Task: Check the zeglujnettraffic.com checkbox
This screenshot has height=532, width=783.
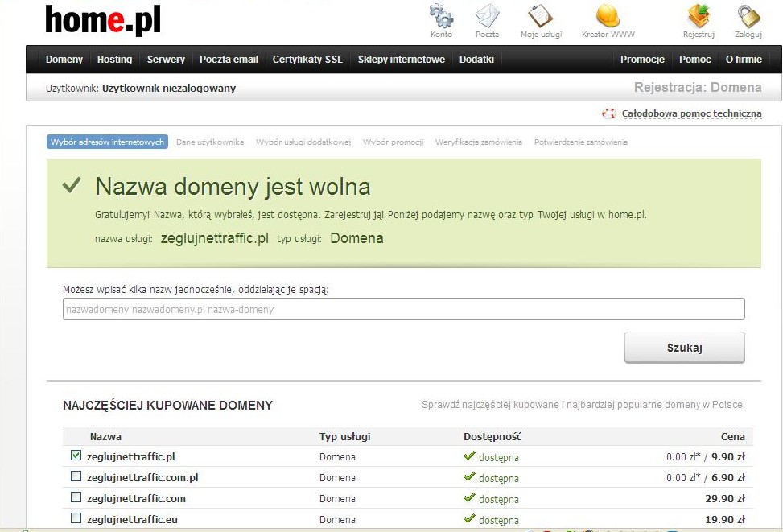Action: [76, 497]
